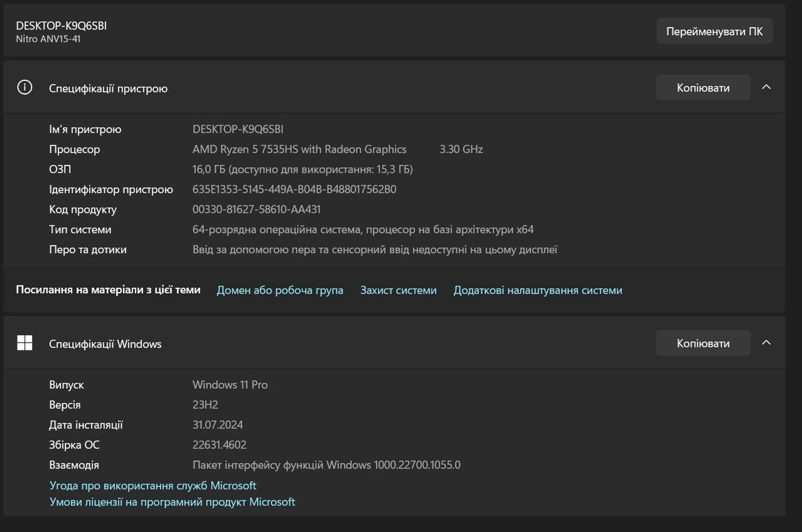
Task: Select the Windows 11 Pro edition value
Action: point(230,385)
